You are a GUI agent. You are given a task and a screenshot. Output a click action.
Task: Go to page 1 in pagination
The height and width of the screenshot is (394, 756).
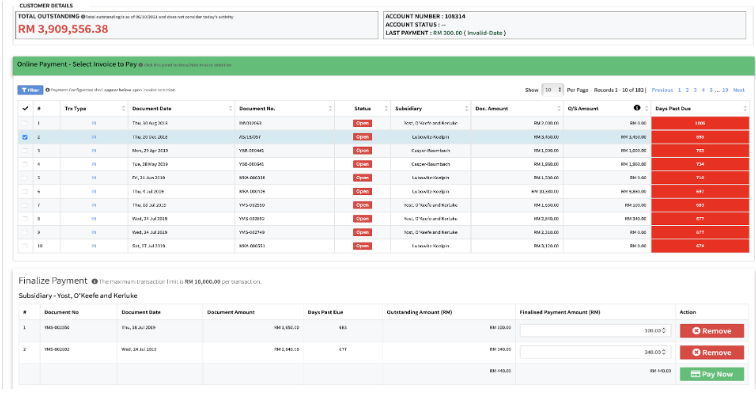[x=679, y=90]
